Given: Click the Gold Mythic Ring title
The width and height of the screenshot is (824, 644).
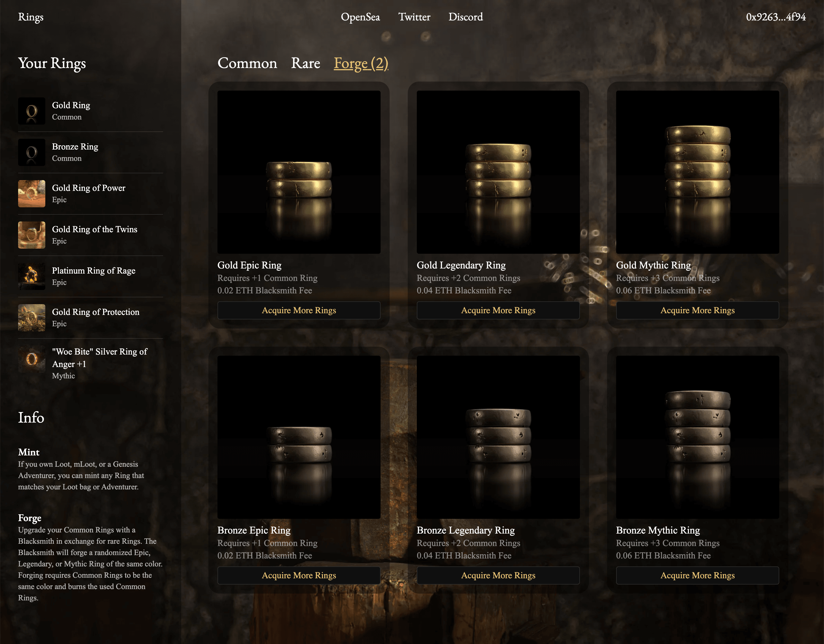Looking at the screenshot, I should coord(654,265).
